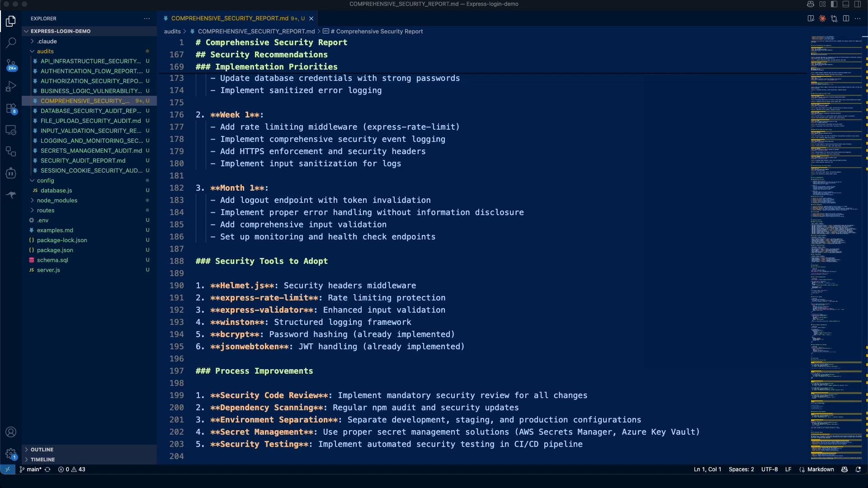Open Copilot icon in the title bar

[810, 4]
